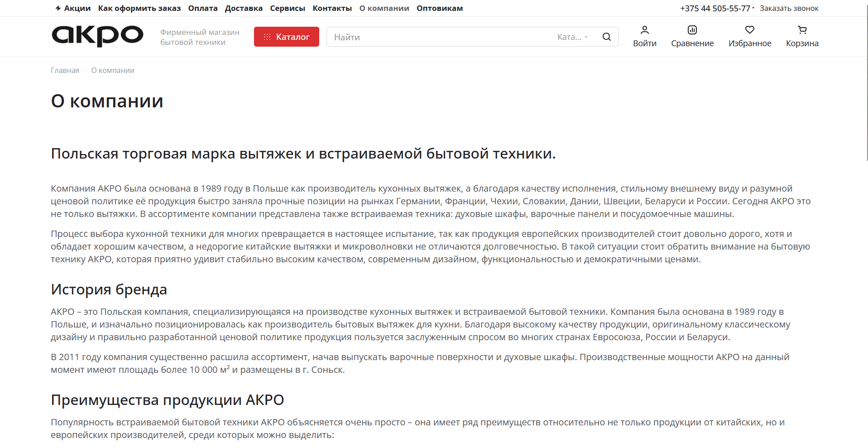This screenshot has width=868, height=448.
Task: Click the Заказать звонок link
Action: point(789,8)
